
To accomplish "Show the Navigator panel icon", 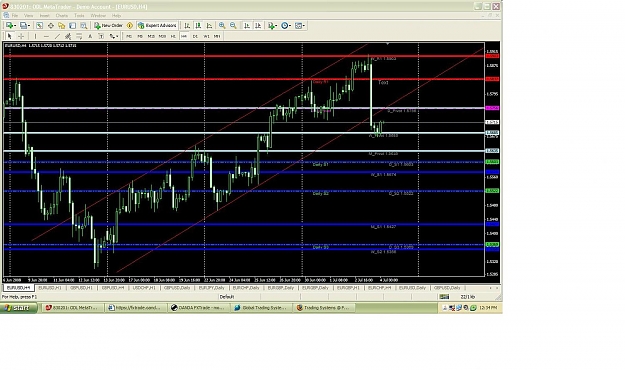I will pyautogui.click(x=61, y=26).
